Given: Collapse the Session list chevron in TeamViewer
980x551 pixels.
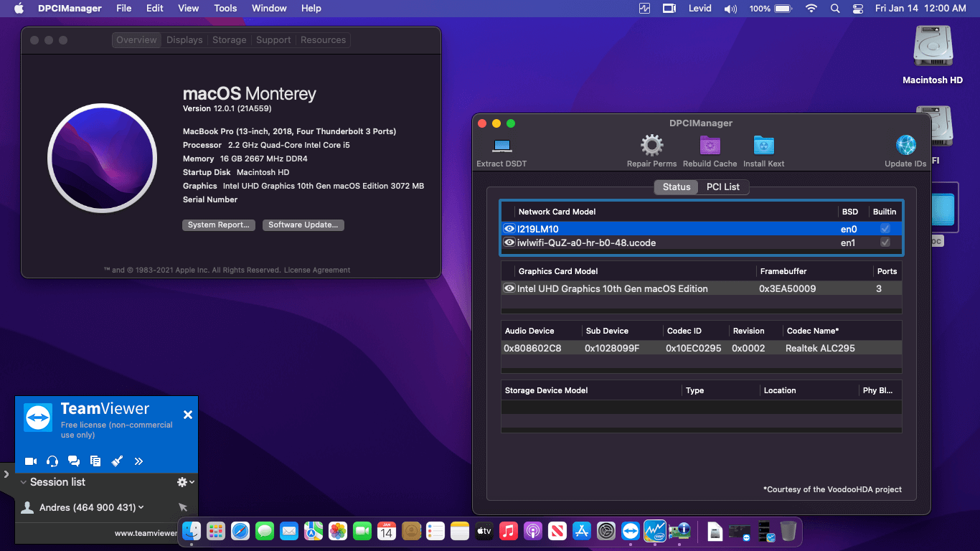Looking at the screenshot, I should click(24, 482).
